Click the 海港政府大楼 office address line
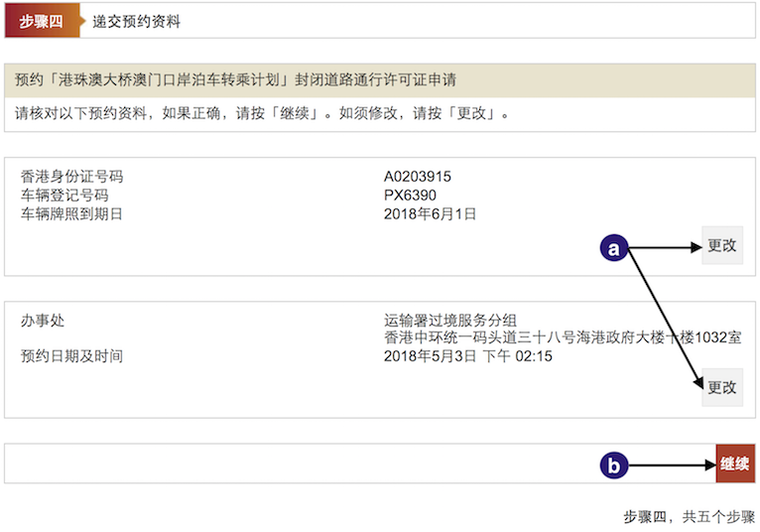760x532 pixels. point(562,337)
